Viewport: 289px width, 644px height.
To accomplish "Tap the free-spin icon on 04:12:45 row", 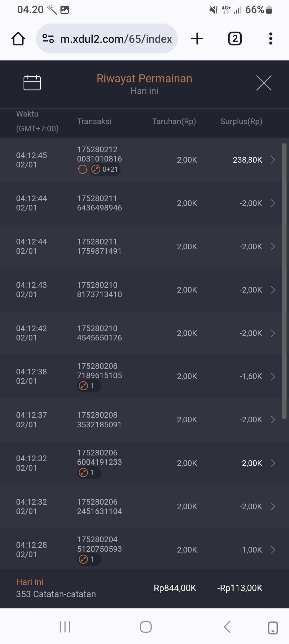I will tap(82, 169).
